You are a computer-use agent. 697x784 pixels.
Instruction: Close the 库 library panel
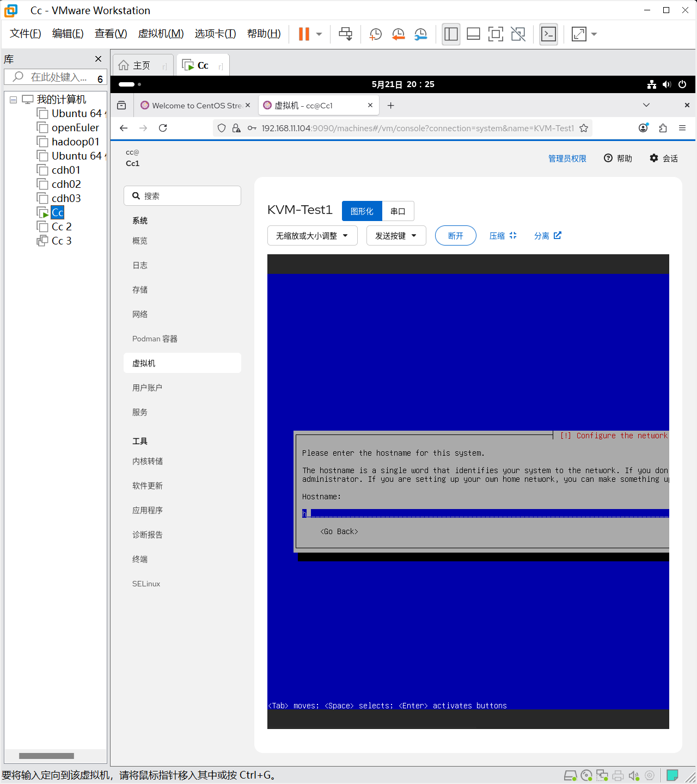[98, 59]
